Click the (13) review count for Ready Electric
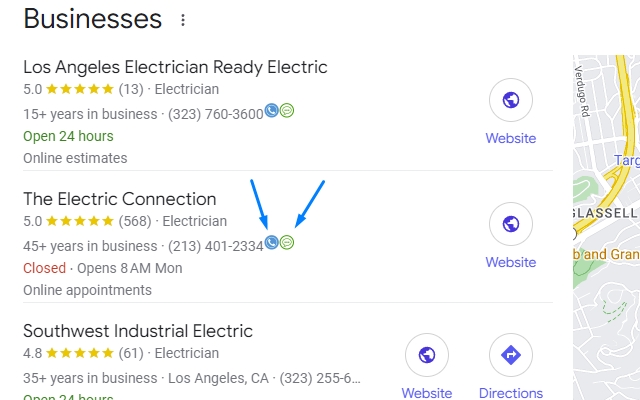The image size is (640, 400). (131, 90)
